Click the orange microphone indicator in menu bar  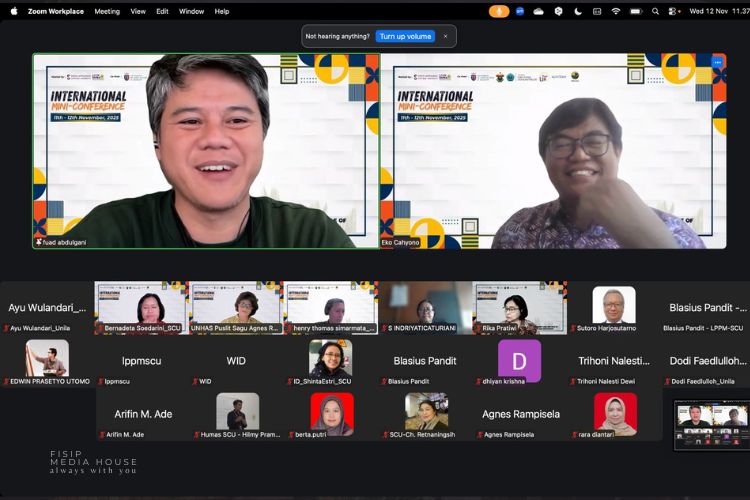pyautogui.click(x=499, y=11)
